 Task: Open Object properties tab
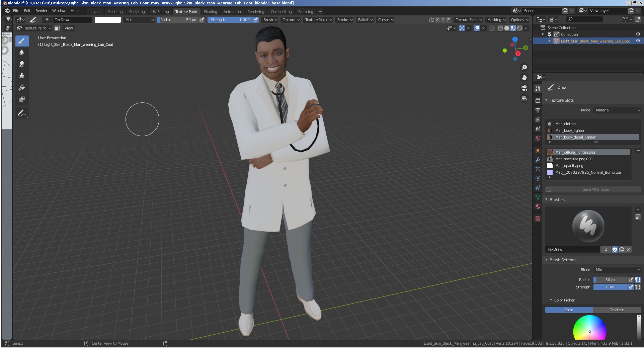pos(538,150)
